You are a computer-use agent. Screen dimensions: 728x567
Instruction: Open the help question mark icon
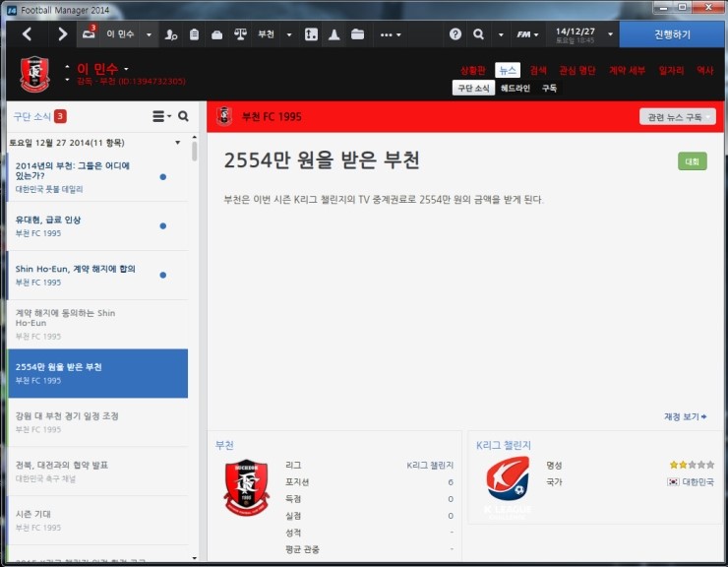pos(455,33)
